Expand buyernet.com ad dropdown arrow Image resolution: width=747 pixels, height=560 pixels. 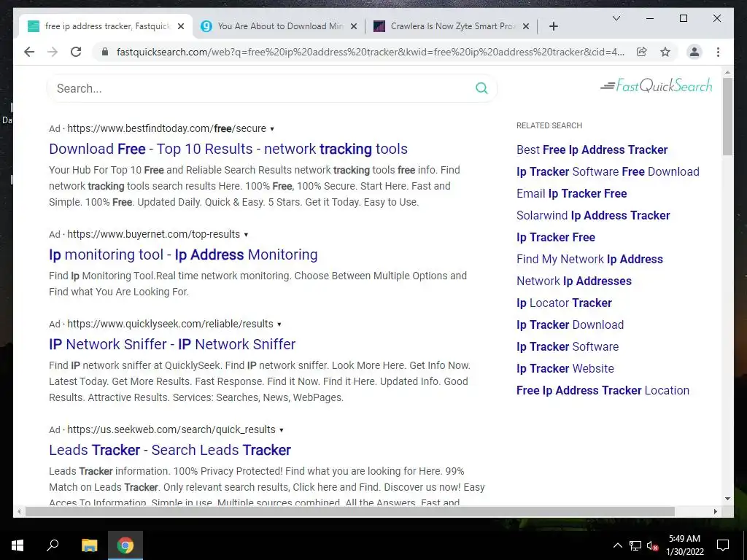click(x=246, y=234)
